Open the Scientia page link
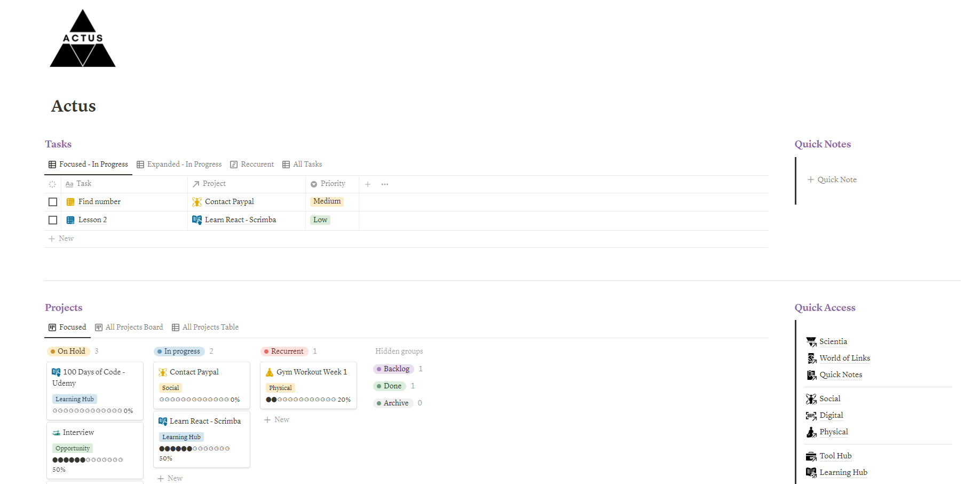Image resolution: width=980 pixels, height=484 pixels. pos(833,342)
